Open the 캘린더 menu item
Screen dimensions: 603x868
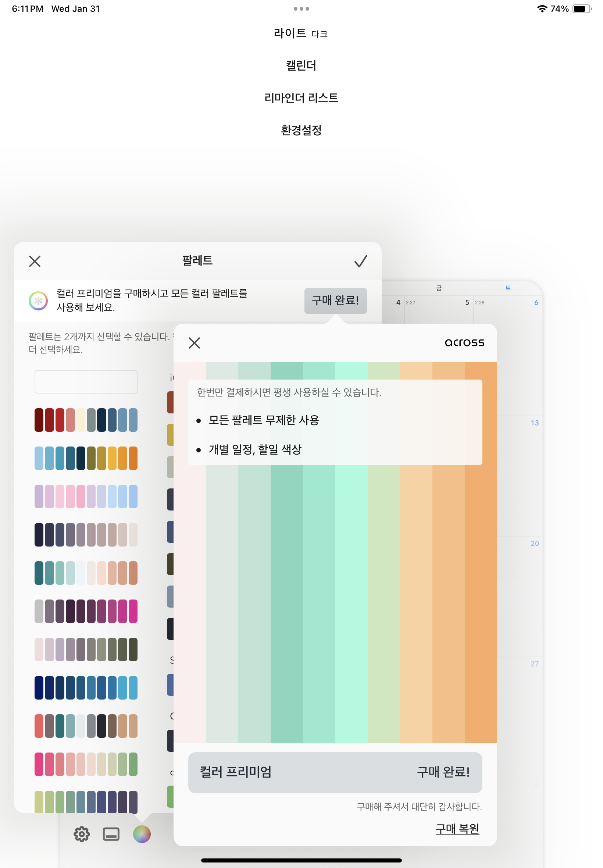click(x=301, y=65)
